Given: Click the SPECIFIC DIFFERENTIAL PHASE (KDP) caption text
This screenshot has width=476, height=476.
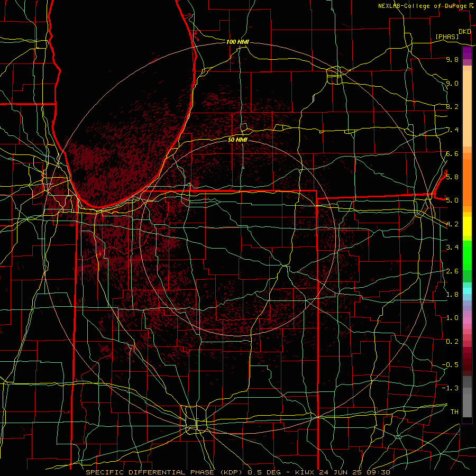Looking at the screenshot, I should point(164,472).
